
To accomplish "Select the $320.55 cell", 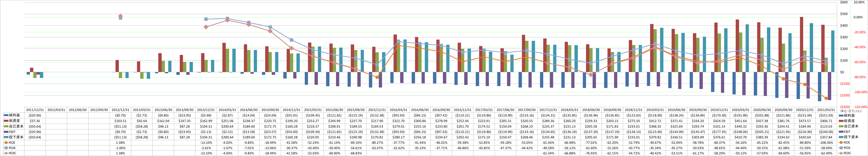I will (x=527, y=121).
